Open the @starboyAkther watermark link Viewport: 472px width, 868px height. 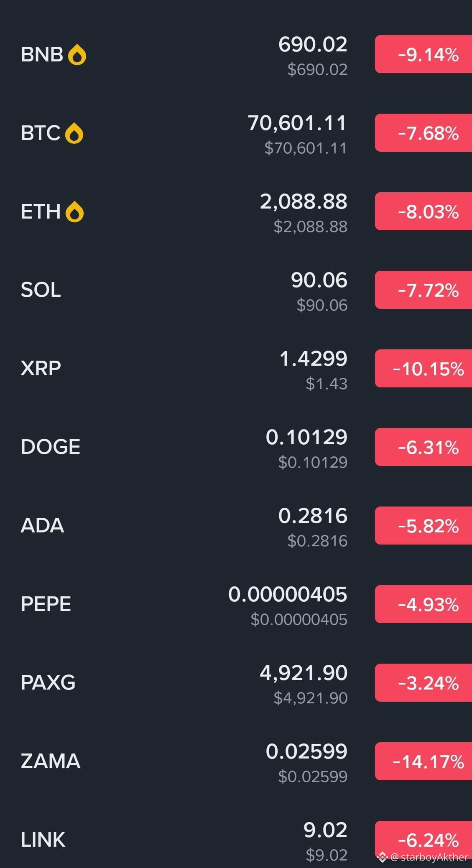(429, 858)
